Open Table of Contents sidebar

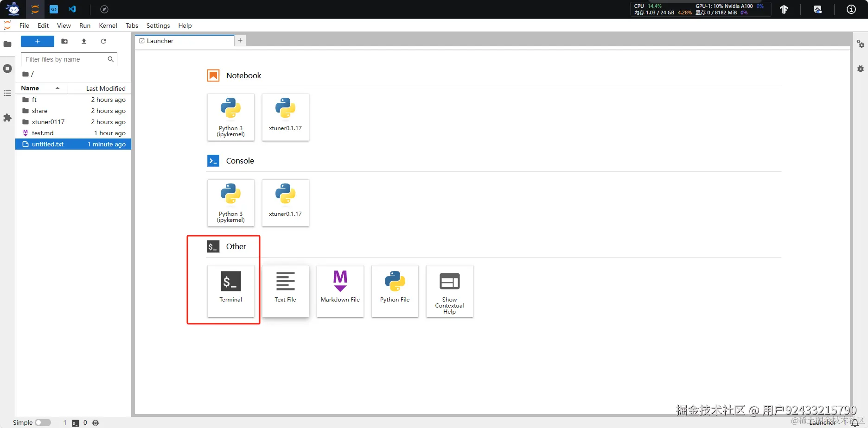[x=7, y=93]
